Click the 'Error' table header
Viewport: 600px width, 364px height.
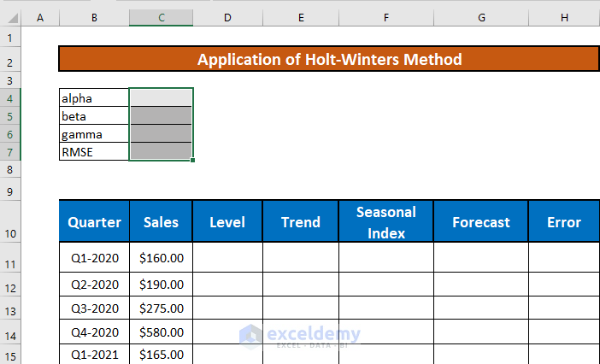(x=564, y=221)
